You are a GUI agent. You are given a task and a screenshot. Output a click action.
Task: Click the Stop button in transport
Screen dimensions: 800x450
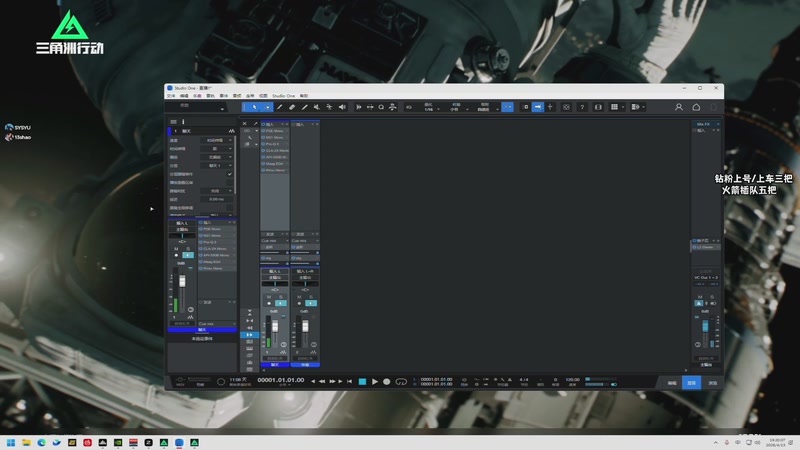tap(362, 381)
